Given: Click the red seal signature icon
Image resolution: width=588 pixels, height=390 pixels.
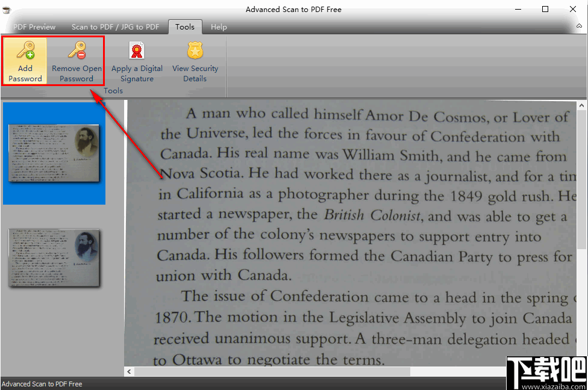Looking at the screenshot, I should 137,50.
